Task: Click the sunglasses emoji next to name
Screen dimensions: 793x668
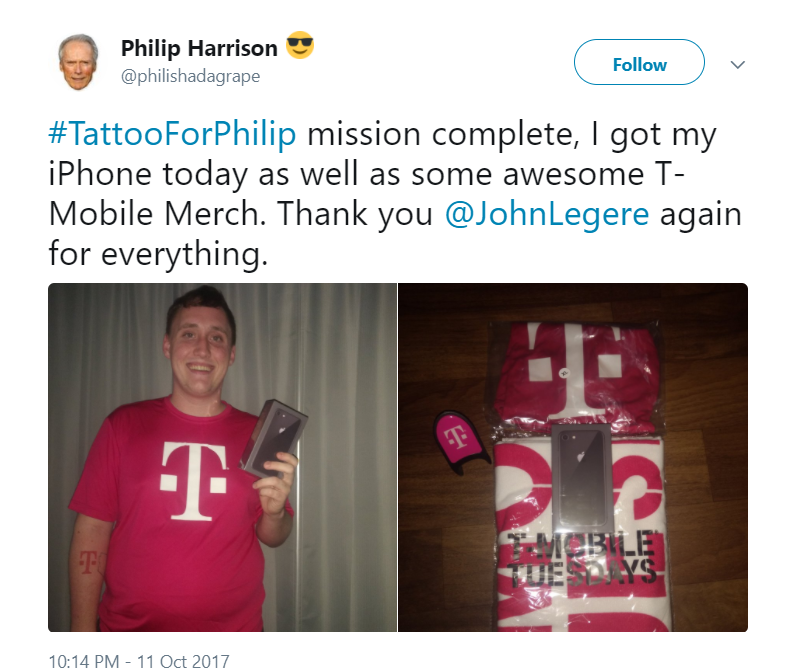Action: 300,46
